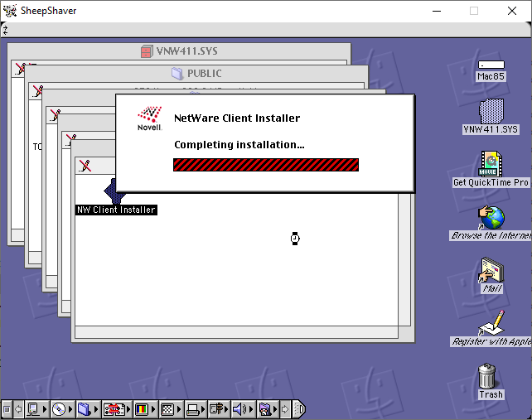This screenshot has height=420, width=532.
Task: Click front window vertical scrollbar
Action: click(x=404, y=259)
